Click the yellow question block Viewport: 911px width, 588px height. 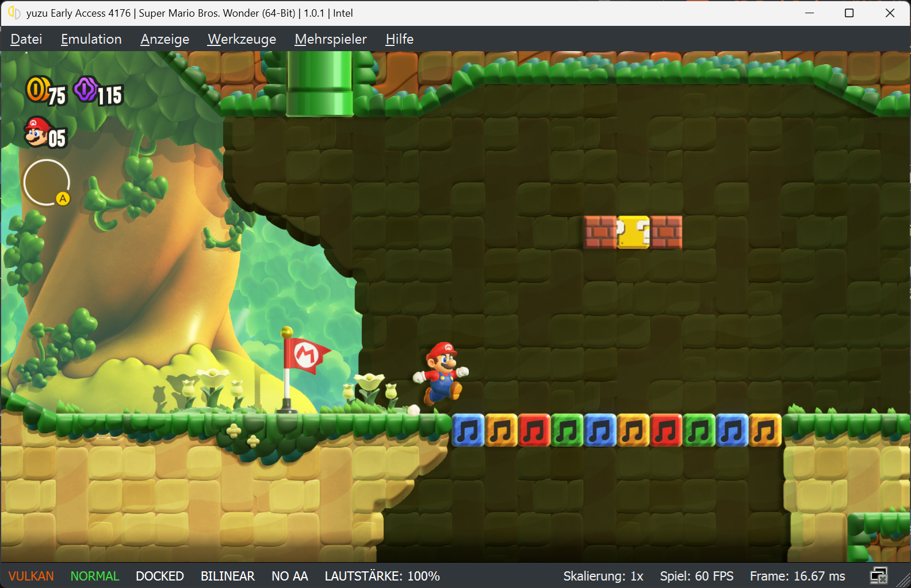pyautogui.click(x=633, y=232)
